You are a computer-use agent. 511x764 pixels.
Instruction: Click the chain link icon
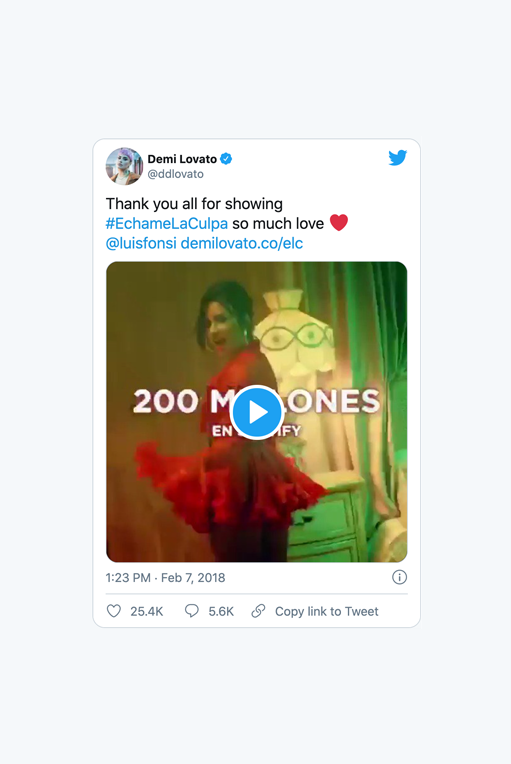[x=258, y=611]
